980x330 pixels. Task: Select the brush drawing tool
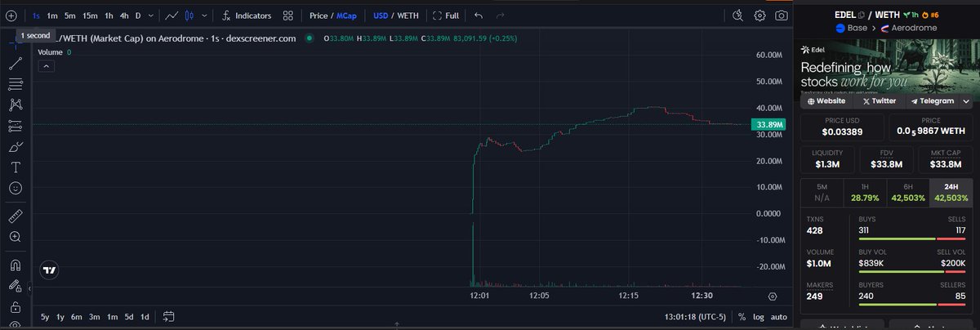(15, 146)
